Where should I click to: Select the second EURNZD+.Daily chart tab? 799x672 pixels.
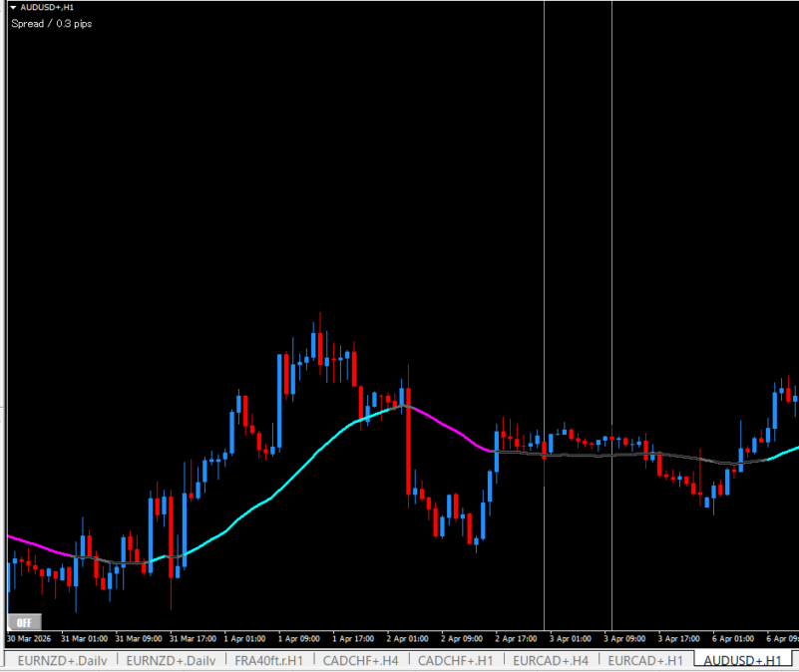coord(171,660)
